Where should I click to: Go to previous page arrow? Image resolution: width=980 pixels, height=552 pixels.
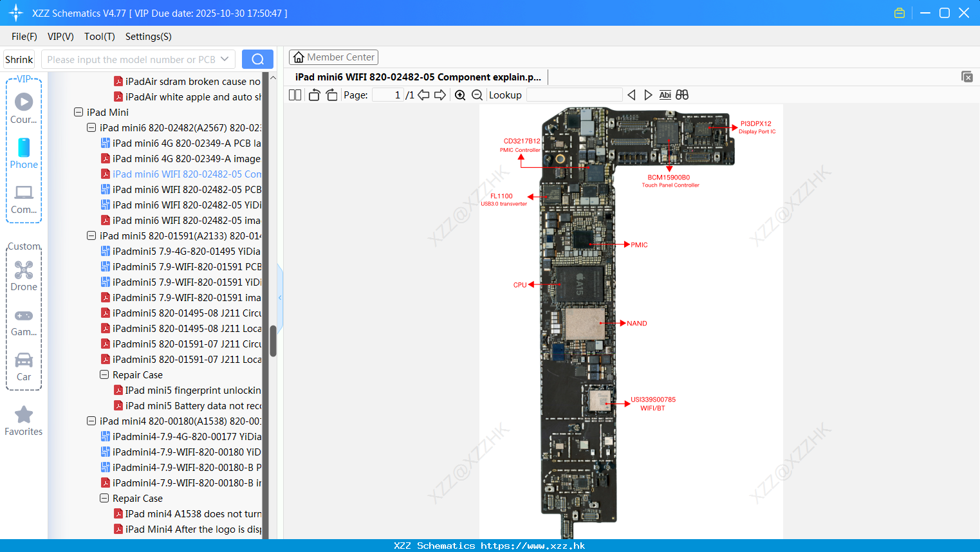click(423, 95)
